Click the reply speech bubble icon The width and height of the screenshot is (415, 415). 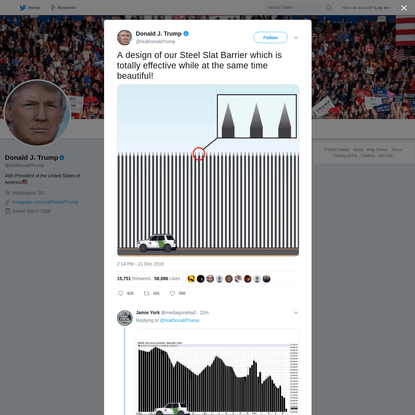pos(121,293)
